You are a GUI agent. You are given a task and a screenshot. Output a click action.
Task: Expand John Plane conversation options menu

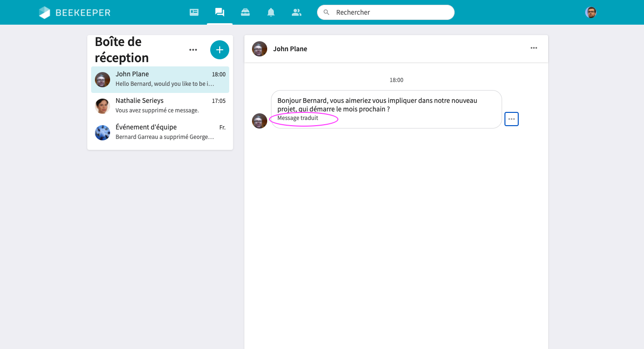coord(534,48)
